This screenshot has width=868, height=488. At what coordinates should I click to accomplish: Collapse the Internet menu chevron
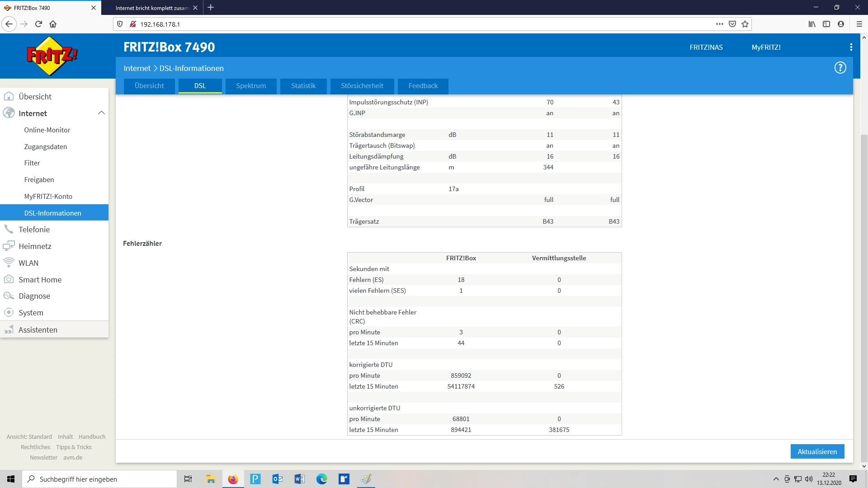pos(101,113)
